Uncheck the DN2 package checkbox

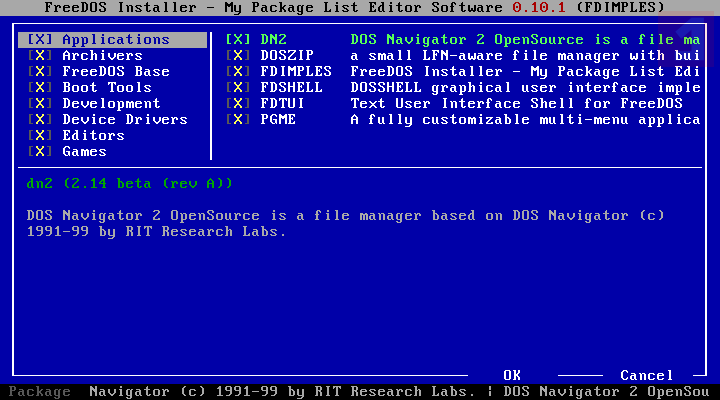pos(238,39)
